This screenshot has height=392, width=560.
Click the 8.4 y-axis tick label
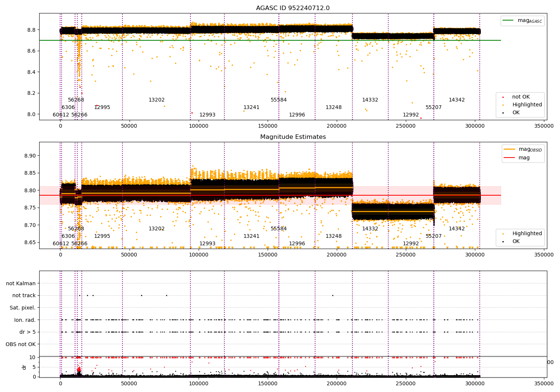tap(32, 72)
